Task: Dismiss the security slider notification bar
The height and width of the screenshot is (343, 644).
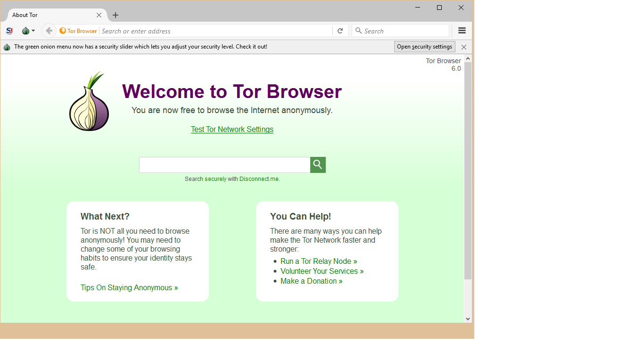Action: click(x=464, y=47)
